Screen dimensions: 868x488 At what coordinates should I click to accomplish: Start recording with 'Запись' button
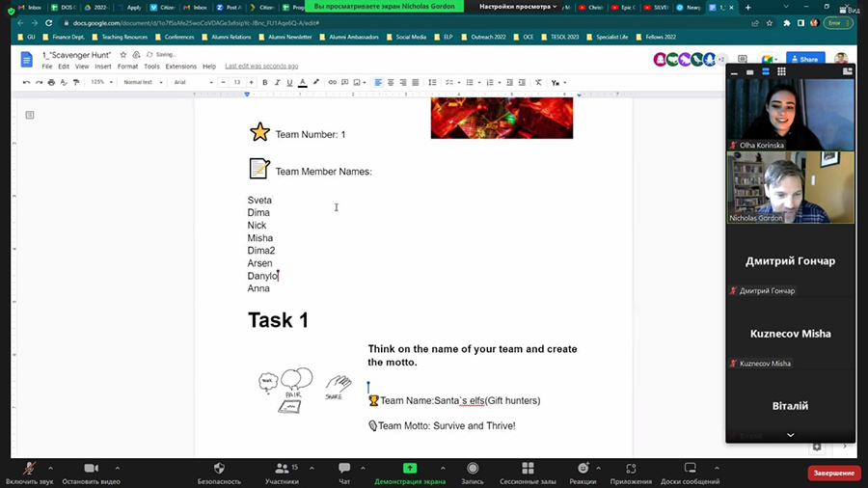[x=473, y=474]
